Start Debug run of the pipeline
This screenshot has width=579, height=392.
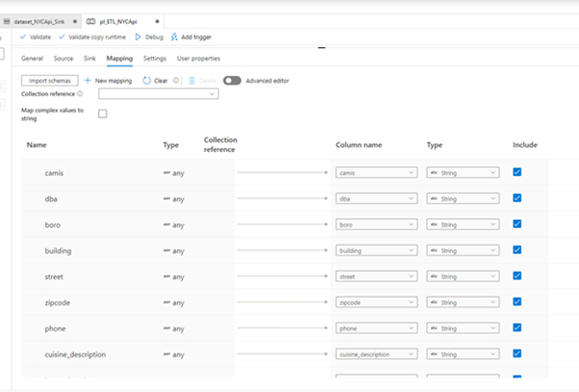click(x=149, y=37)
